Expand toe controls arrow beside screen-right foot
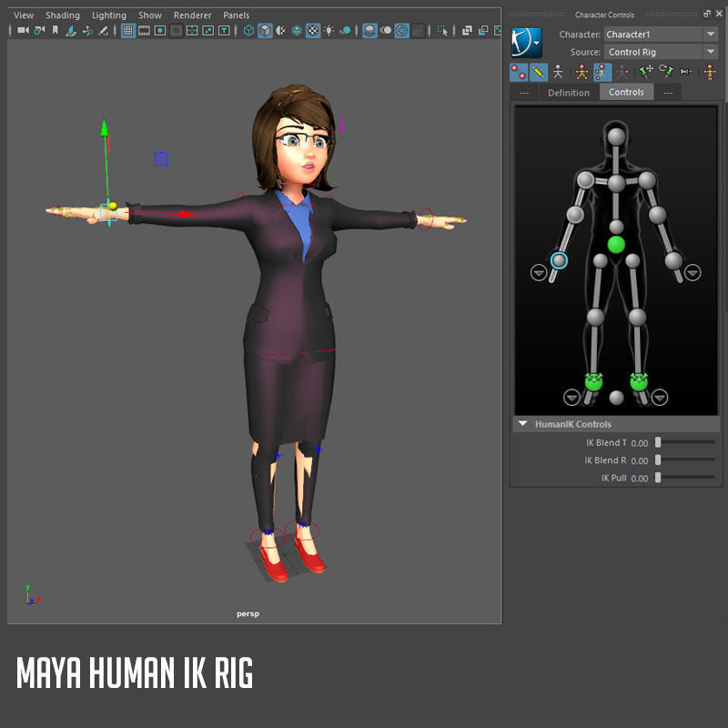The image size is (728, 728). pyautogui.click(x=660, y=398)
